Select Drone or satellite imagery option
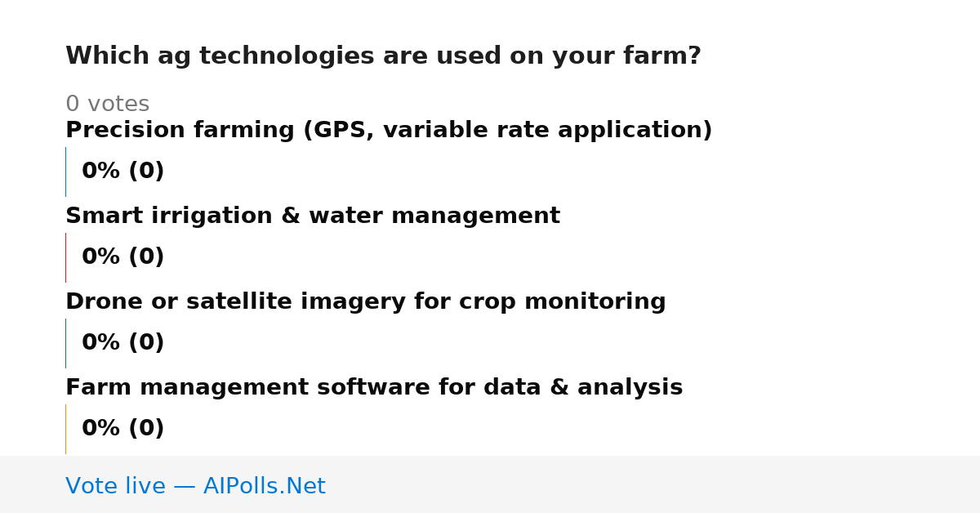 366,302
